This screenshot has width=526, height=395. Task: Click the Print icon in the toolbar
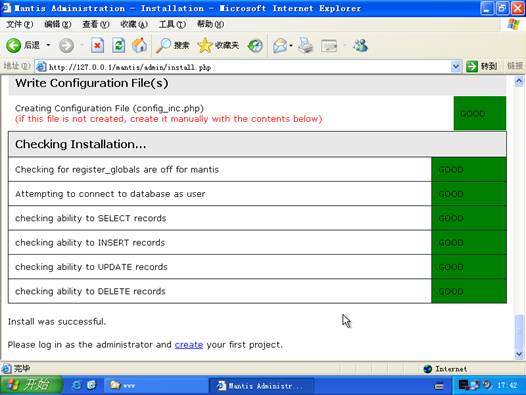[x=306, y=46]
